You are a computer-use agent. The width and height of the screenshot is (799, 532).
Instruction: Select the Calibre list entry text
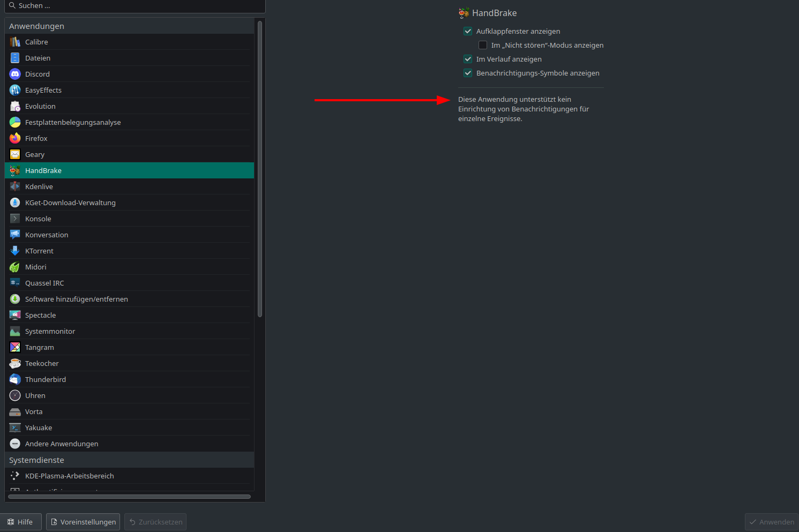click(x=36, y=42)
